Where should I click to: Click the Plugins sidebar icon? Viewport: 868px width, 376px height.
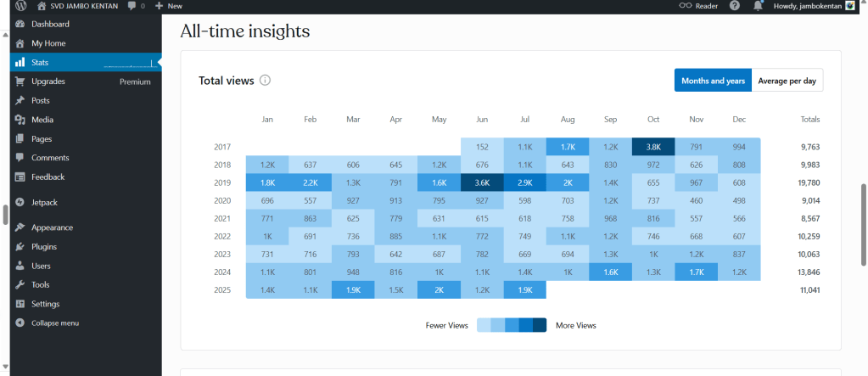pos(20,247)
